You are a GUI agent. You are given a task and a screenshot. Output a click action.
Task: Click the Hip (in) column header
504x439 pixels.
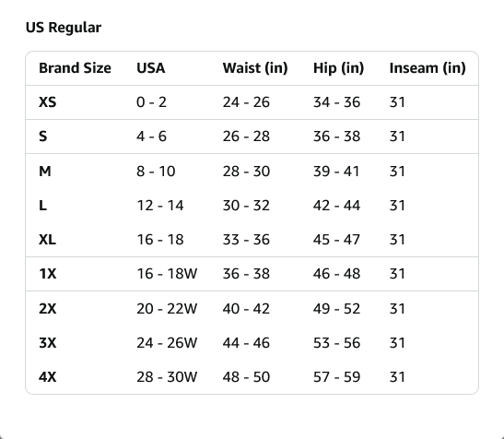[338, 68]
